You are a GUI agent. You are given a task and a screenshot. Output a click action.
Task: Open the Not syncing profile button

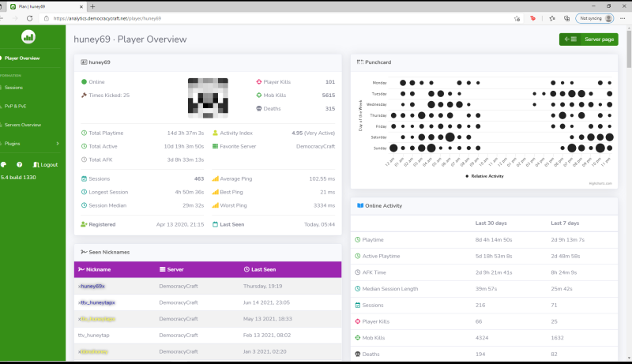[595, 18]
